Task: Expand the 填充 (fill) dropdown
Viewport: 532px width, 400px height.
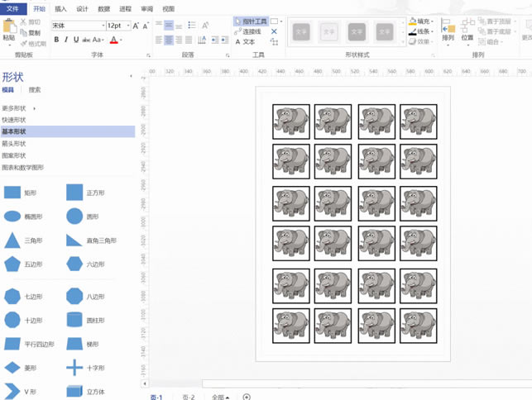Action: (424, 21)
